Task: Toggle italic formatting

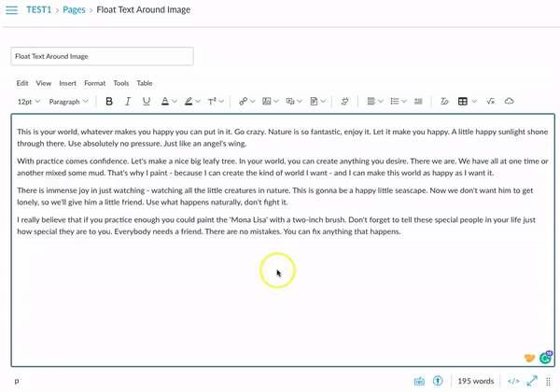Action: [128, 102]
